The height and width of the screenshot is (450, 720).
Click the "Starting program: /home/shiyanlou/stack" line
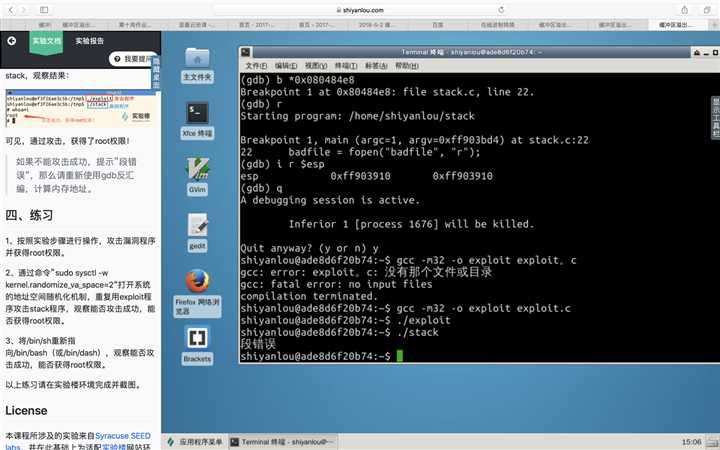coord(357,116)
